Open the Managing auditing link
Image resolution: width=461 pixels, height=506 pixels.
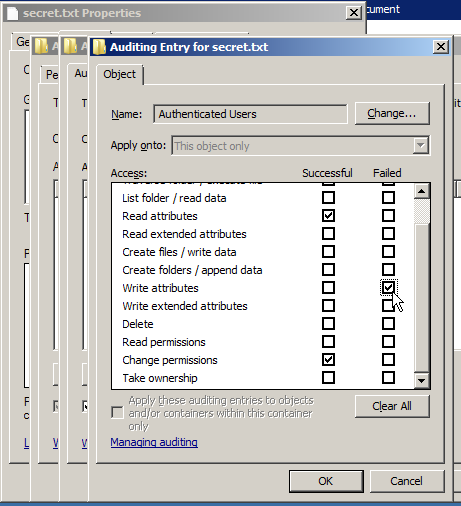click(x=154, y=442)
